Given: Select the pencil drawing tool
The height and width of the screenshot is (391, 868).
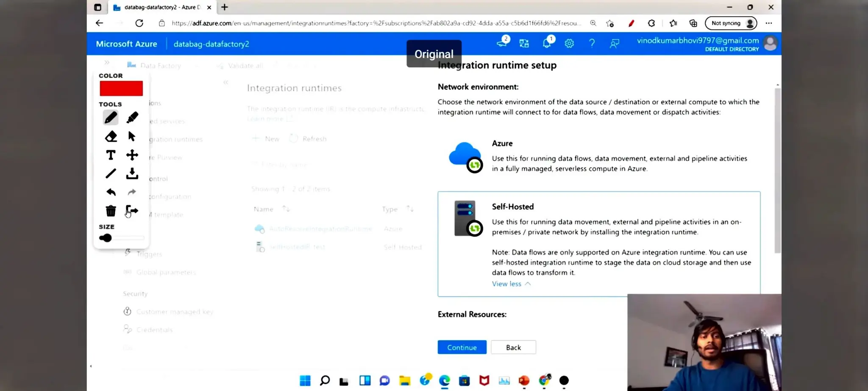Looking at the screenshot, I should pos(111,117).
